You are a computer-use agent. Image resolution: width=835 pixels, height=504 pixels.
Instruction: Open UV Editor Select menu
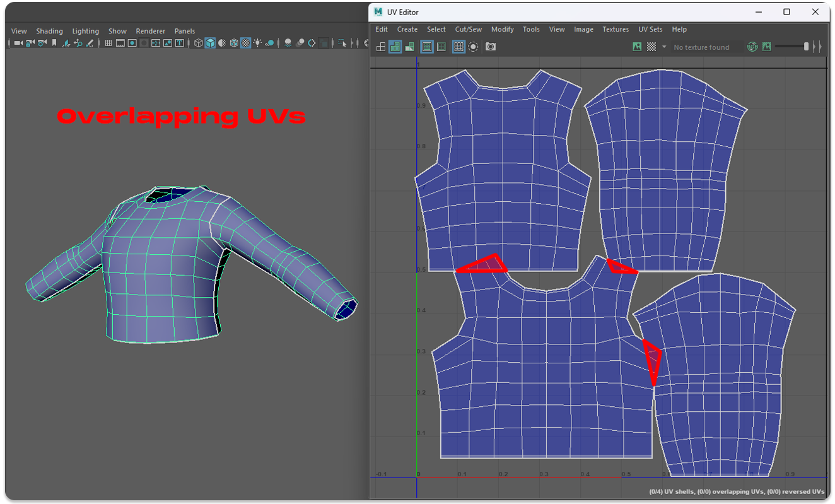click(x=436, y=29)
